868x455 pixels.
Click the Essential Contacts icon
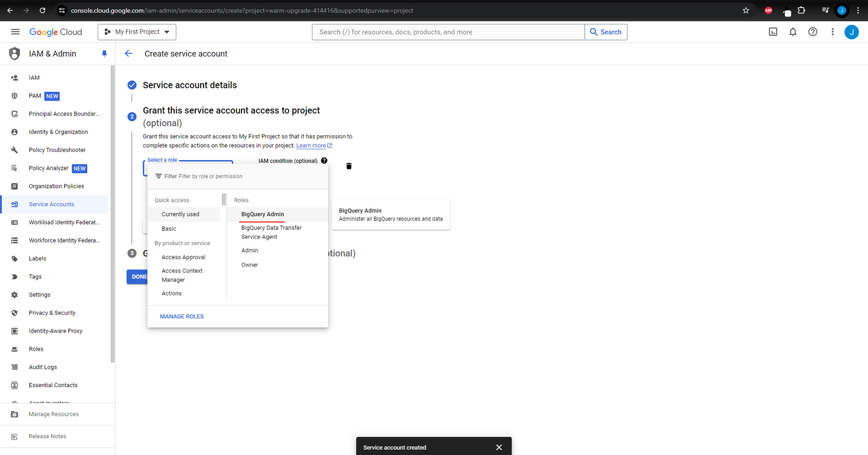pos(15,386)
